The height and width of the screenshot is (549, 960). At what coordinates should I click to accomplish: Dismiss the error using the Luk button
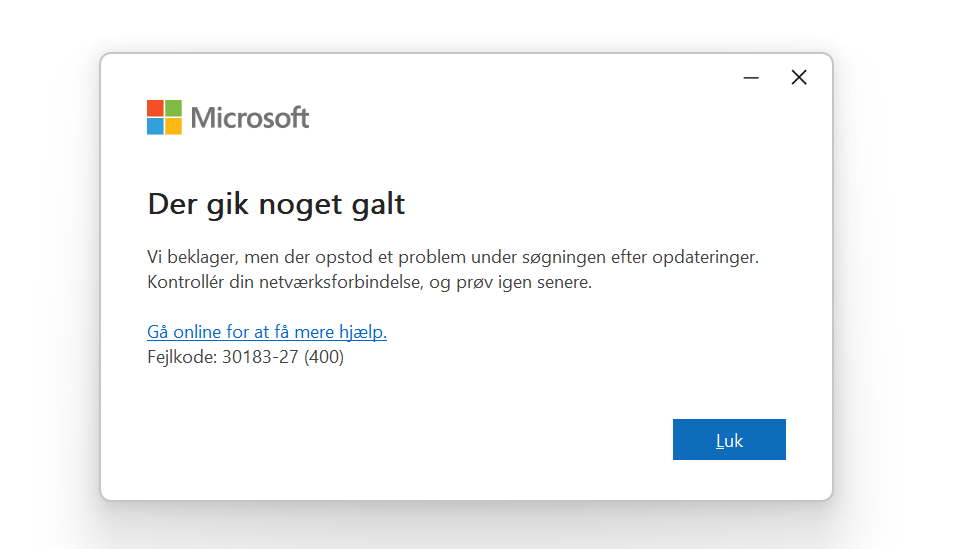[729, 439]
